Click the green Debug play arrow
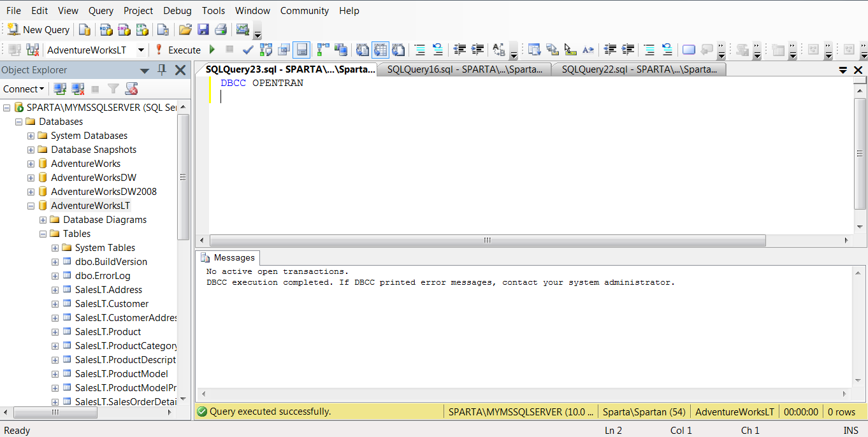 click(x=212, y=50)
